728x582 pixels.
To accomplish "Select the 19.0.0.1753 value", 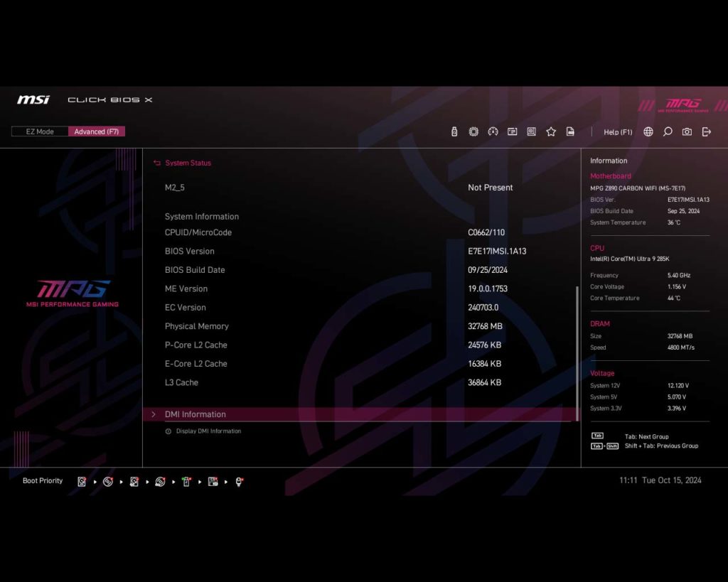I will click(x=488, y=289).
